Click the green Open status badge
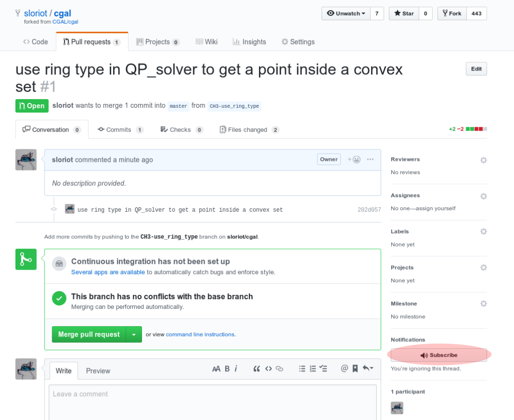Viewport: 514px width, 420px height. [32, 106]
